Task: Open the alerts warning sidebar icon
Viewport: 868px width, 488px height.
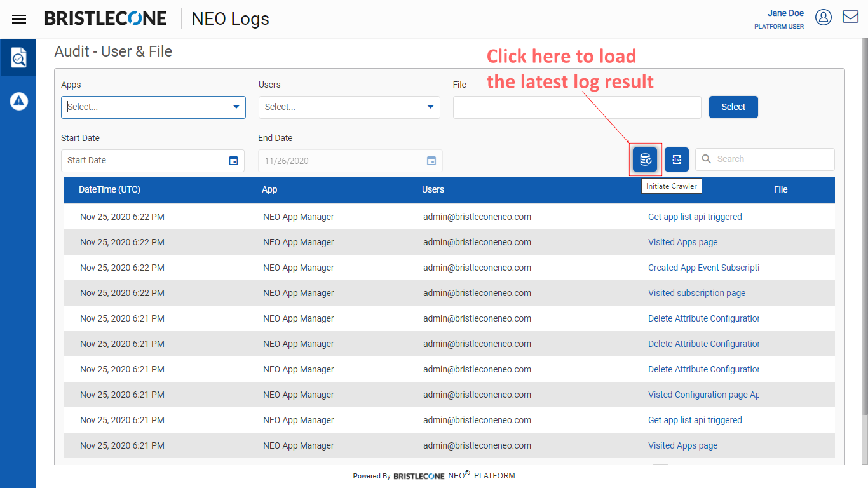Action: tap(18, 101)
